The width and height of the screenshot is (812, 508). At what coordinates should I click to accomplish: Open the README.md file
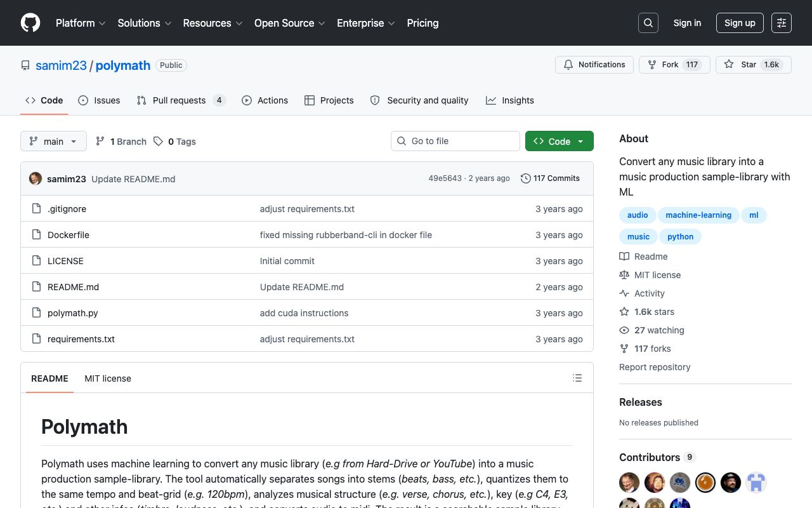[x=73, y=287]
